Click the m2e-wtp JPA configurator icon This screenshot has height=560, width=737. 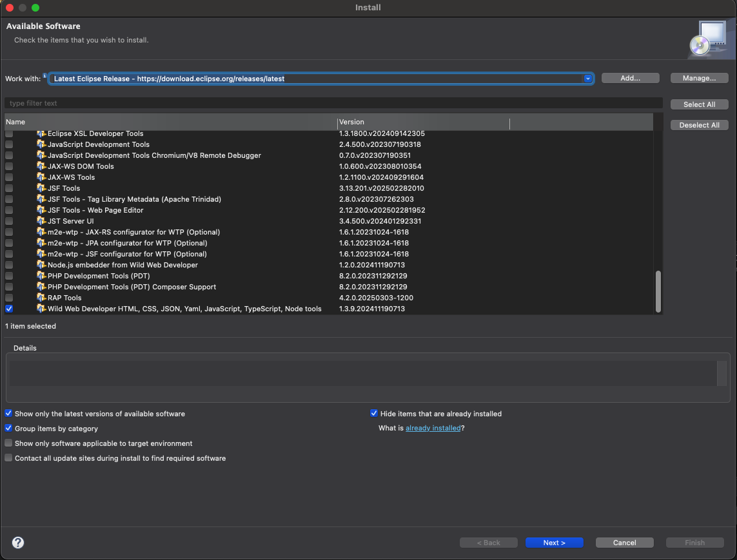click(41, 244)
